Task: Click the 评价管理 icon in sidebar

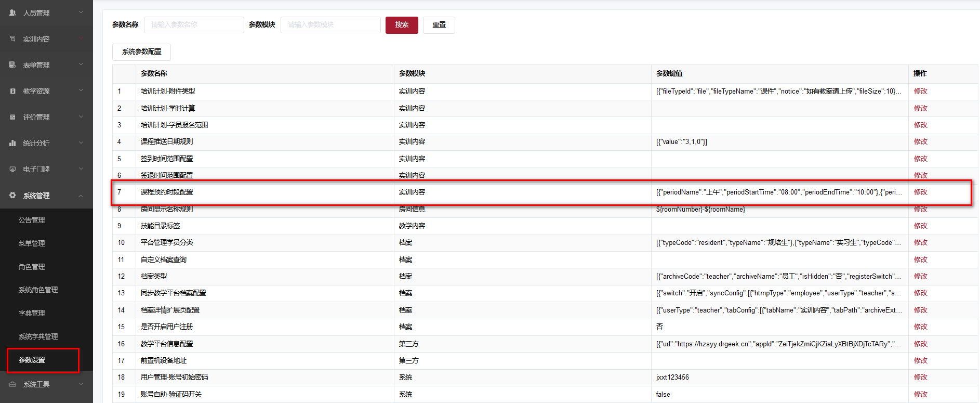Action: coord(12,116)
